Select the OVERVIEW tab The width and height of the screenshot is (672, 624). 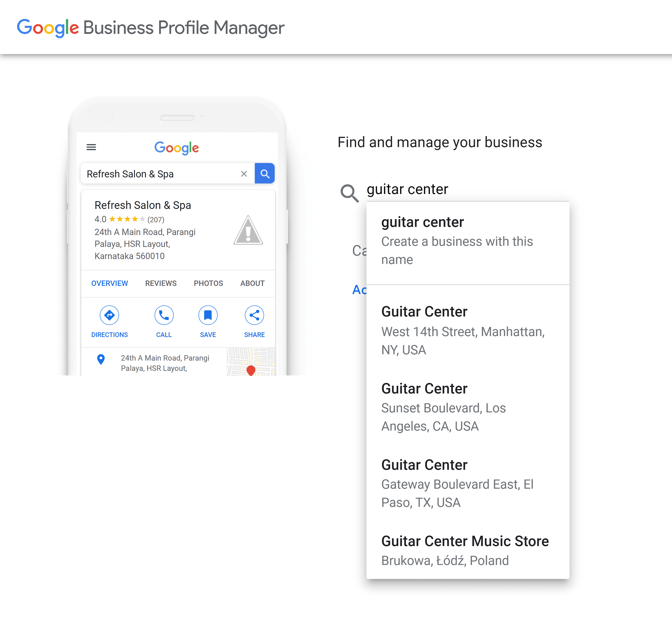(109, 283)
